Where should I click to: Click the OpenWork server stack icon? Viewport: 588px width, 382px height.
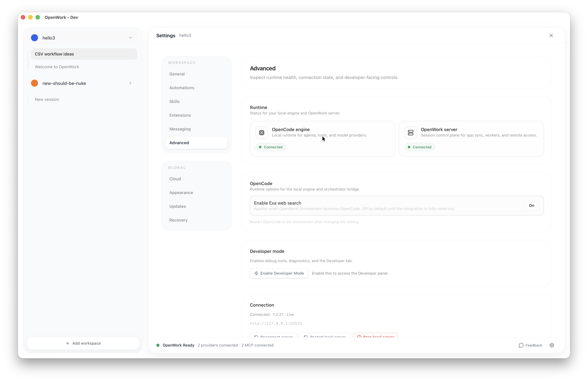coord(411,133)
